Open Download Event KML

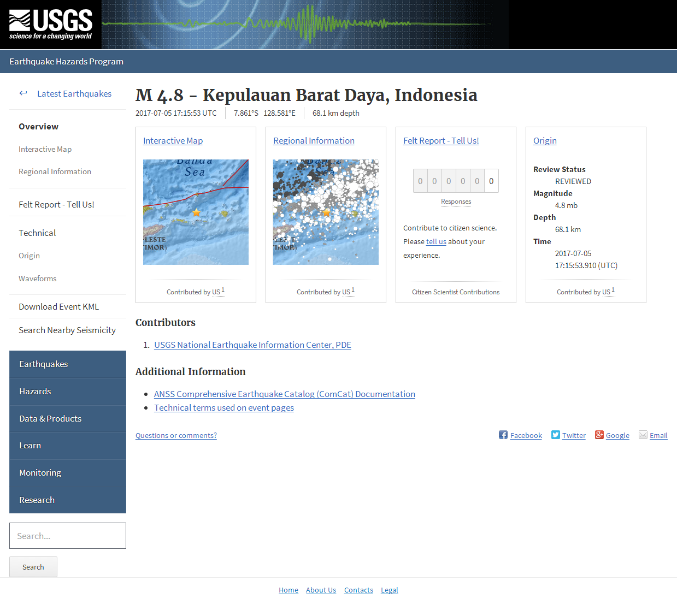tap(58, 306)
